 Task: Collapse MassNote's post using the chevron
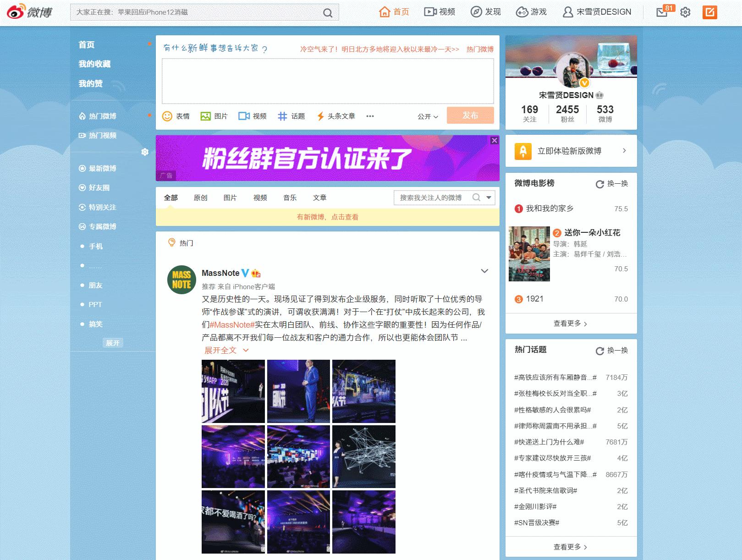click(x=484, y=271)
